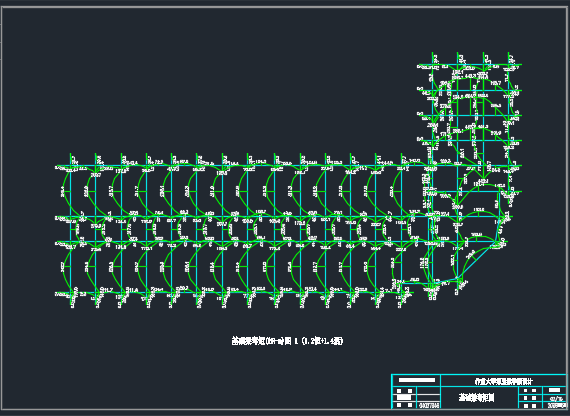570x416 pixels.
Task: Click the top-right grid node of the tower wing
Action: [509, 65]
